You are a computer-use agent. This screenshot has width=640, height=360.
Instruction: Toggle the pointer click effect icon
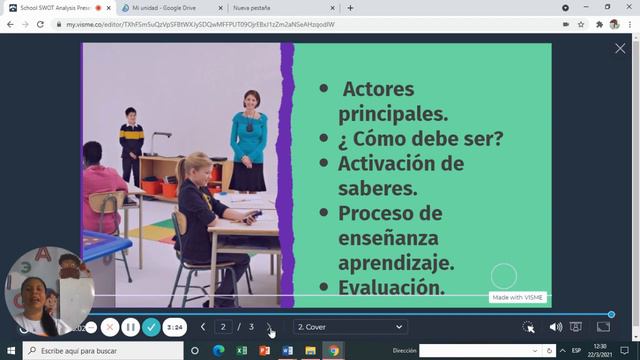point(528,327)
